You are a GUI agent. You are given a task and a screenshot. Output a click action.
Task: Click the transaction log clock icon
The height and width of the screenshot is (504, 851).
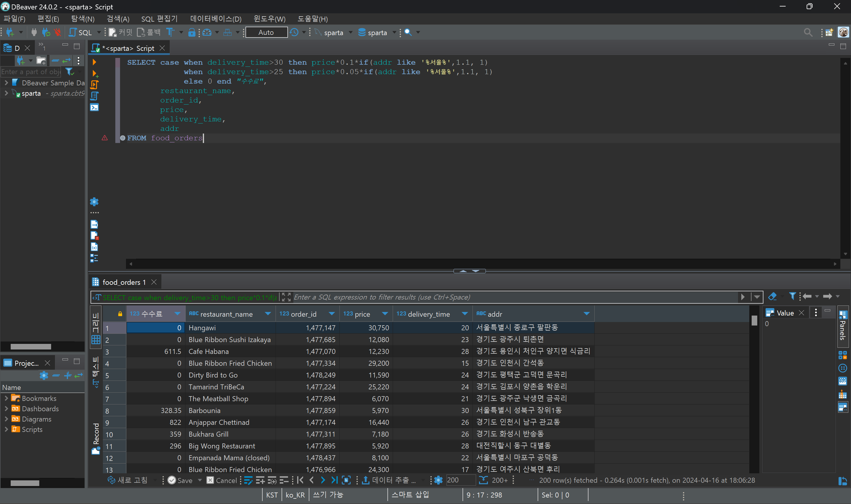294,32
